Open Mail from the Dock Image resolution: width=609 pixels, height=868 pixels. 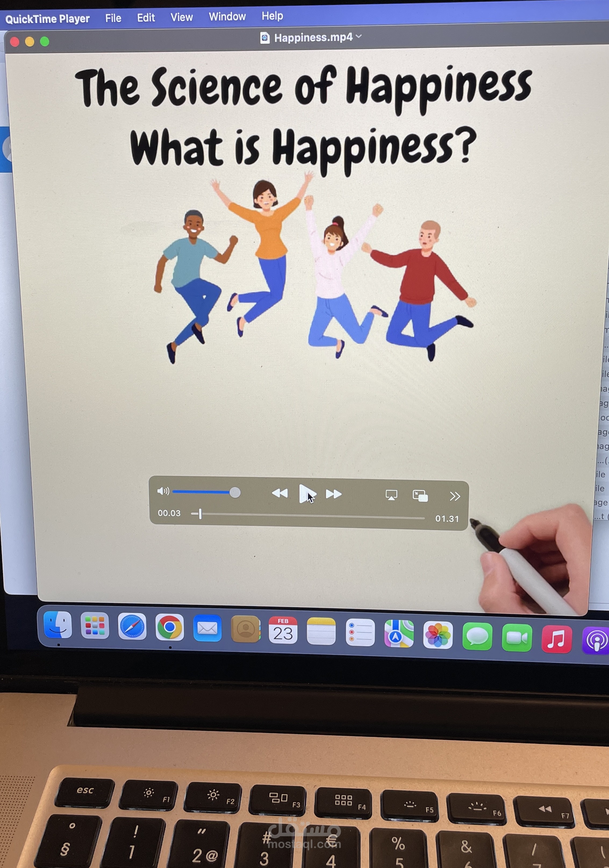(207, 628)
